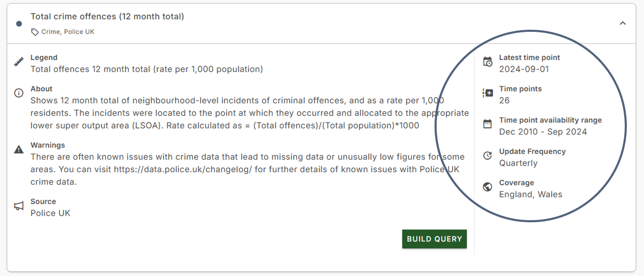Image resolution: width=644 pixels, height=276 pixels.
Task: Click the Crime, Police UK tag text
Action: coord(68,32)
